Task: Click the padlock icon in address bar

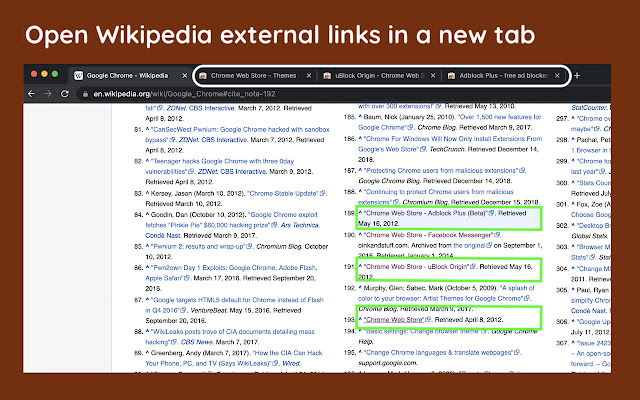Action: [85, 94]
